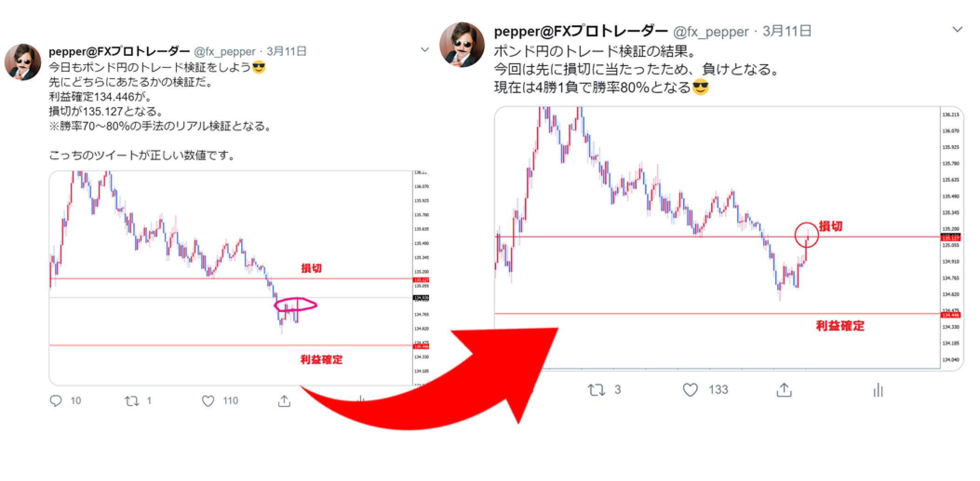Click pepper@FXプロトレーダー name on left tweet
The width and height of the screenshot is (980, 481).
(119, 51)
